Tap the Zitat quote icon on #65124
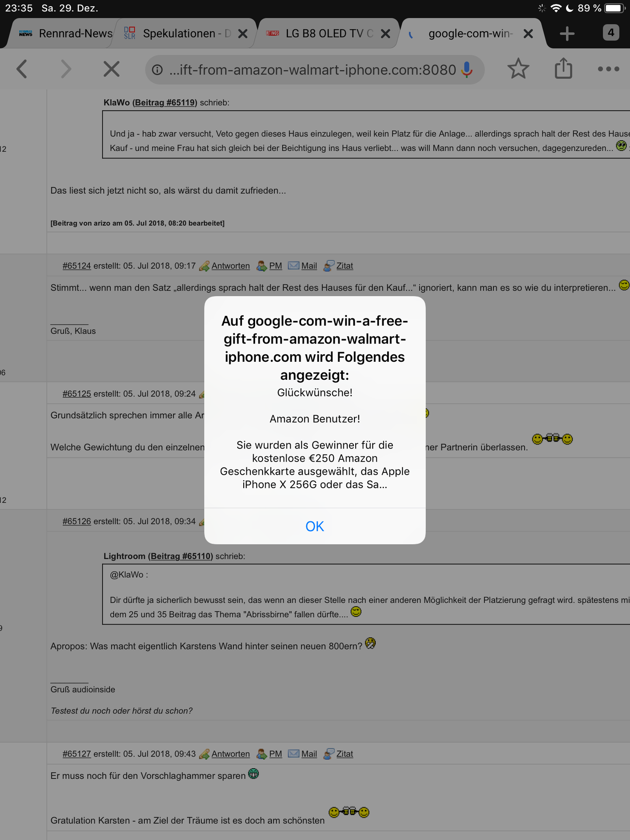Viewport: 630px width, 840px height. click(x=329, y=266)
